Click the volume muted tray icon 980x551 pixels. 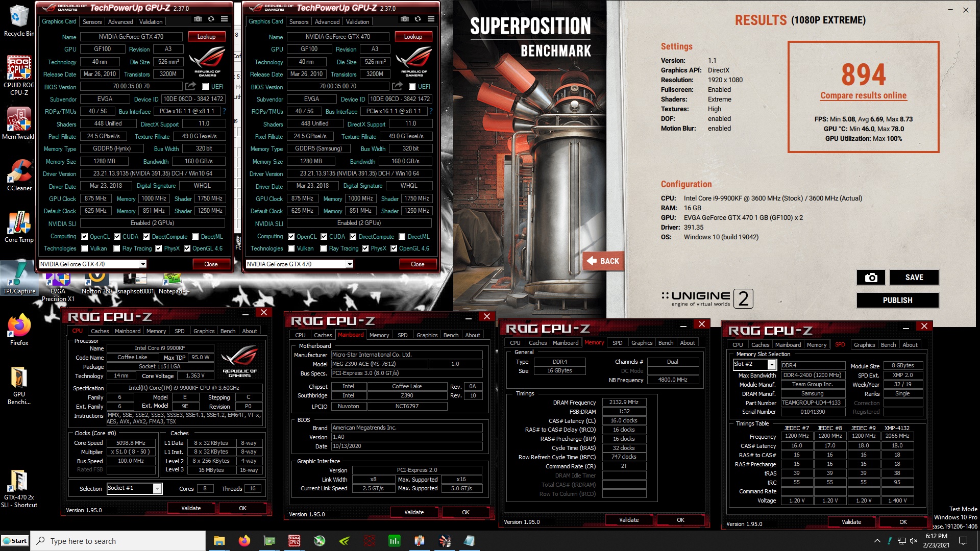click(914, 541)
